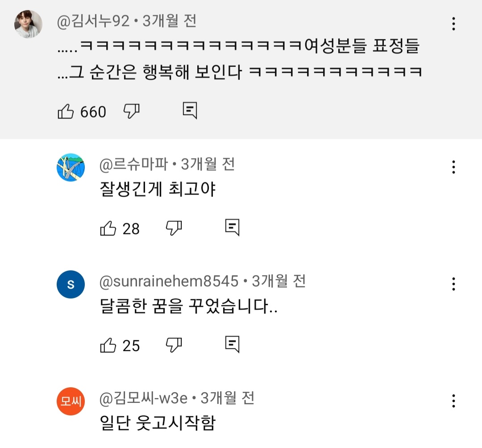Open more options for @르슈마파's reply
The width and height of the screenshot is (482, 448).
pos(453,167)
